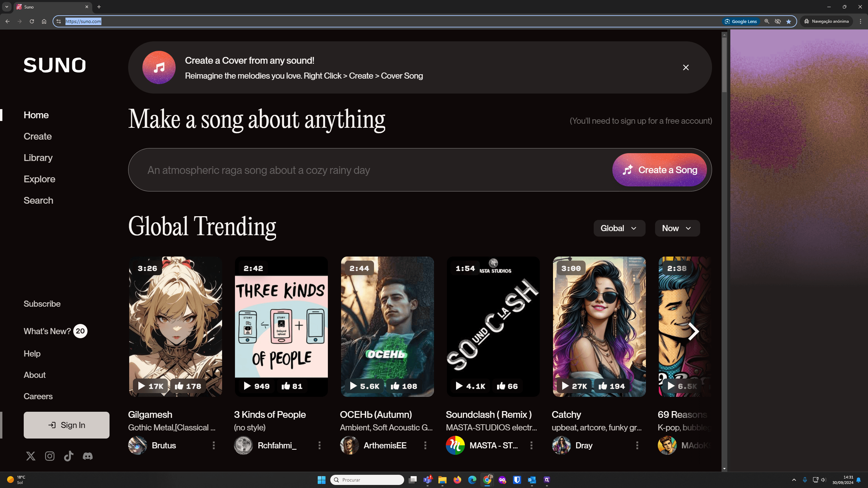This screenshot has width=868, height=488.
Task: Open Library in the sidebar
Action: pos(38,158)
